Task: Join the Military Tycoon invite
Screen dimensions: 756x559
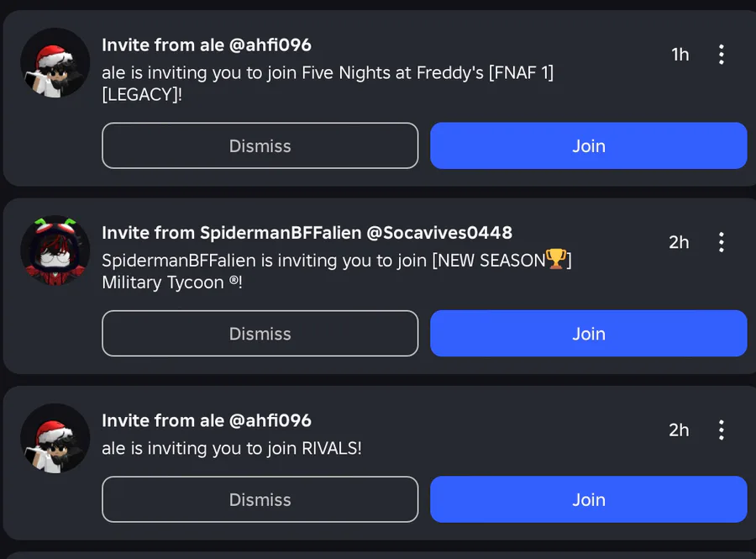Action: pos(588,334)
